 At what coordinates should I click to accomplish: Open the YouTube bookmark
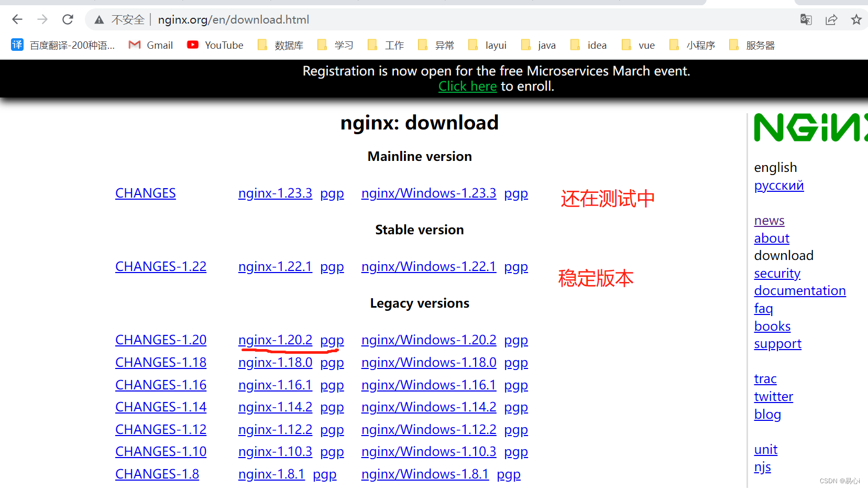pyautogui.click(x=215, y=45)
